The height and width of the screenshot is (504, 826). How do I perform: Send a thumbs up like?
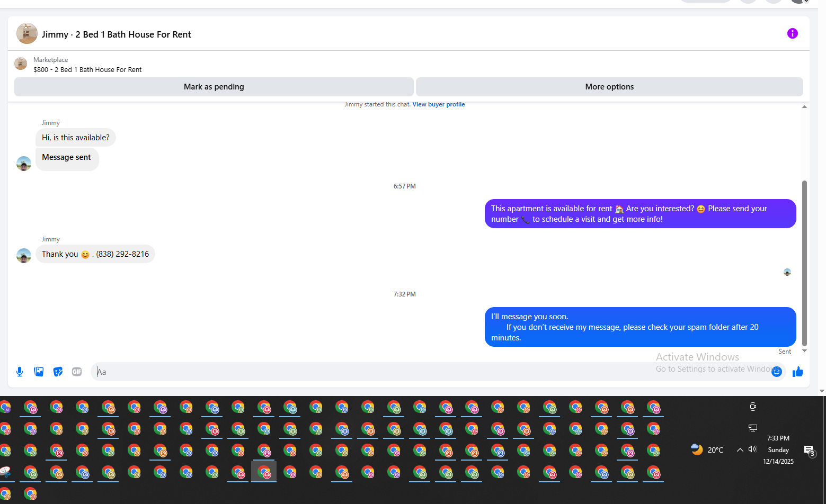(x=798, y=372)
